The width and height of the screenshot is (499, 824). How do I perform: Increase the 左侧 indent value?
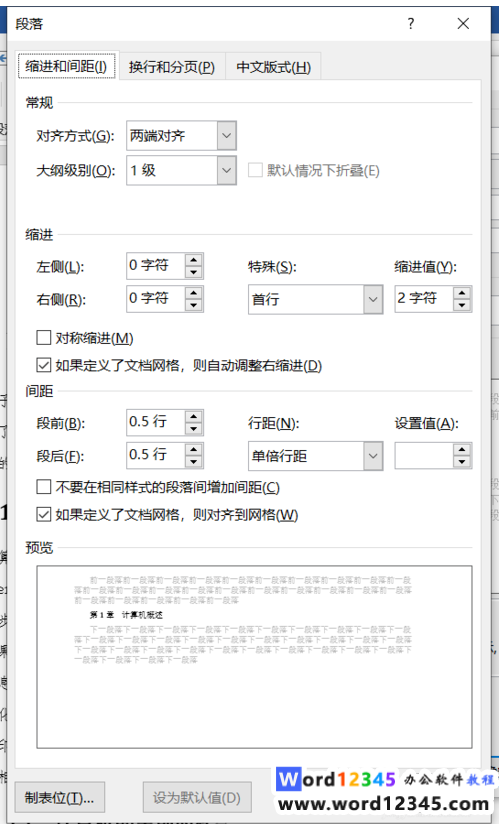(194, 260)
